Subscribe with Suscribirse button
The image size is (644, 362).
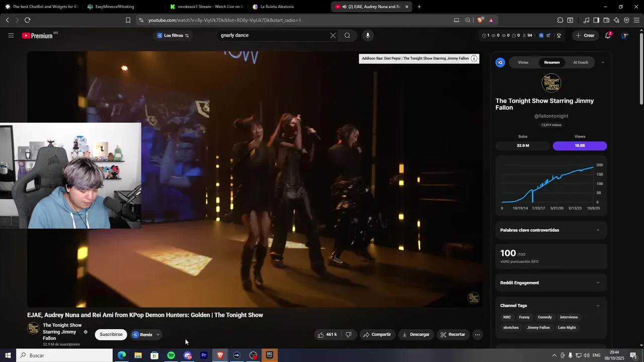click(111, 334)
